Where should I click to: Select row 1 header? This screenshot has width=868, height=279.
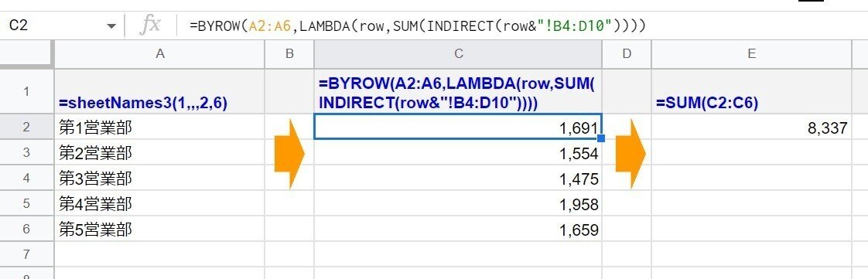coord(26,91)
